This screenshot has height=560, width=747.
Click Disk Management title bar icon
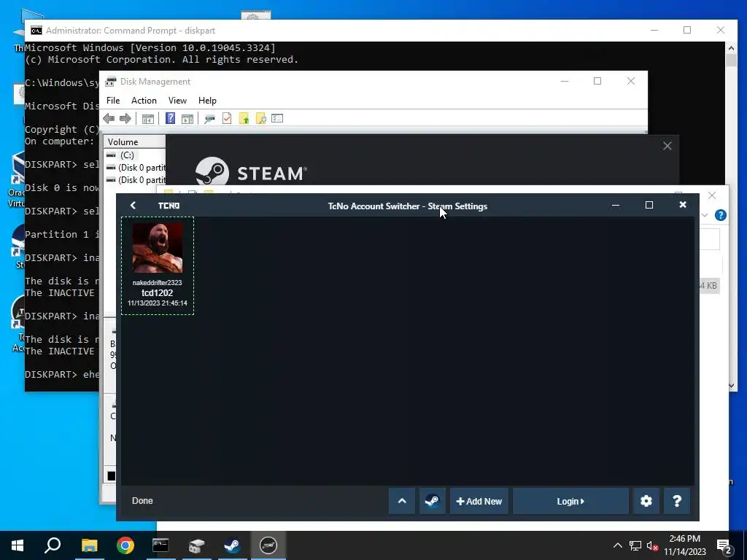tap(111, 82)
